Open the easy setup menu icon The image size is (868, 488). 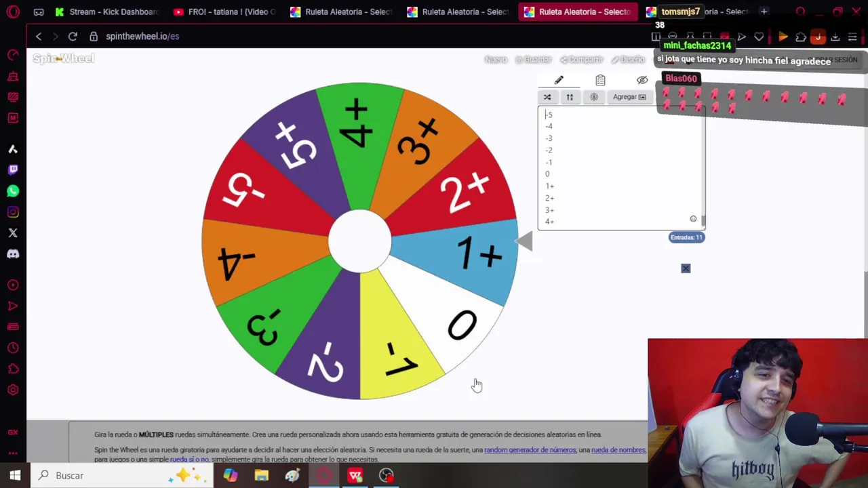pos(852,37)
